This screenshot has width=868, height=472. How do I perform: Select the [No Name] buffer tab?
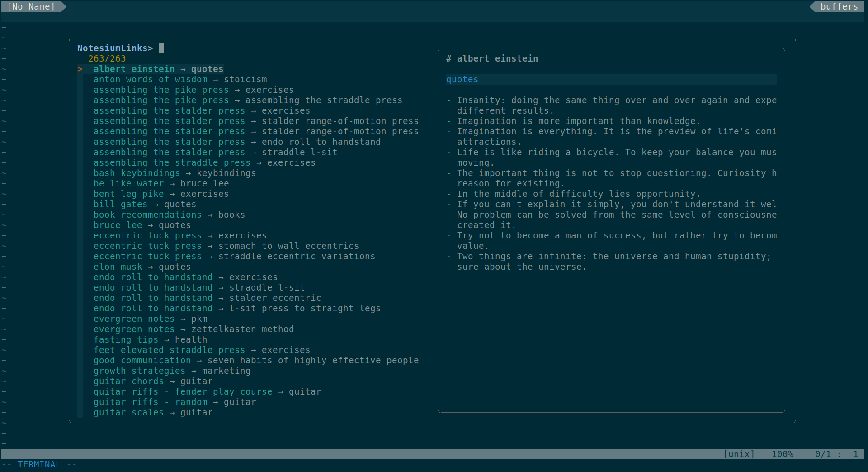pyautogui.click(x=31, y=6)
